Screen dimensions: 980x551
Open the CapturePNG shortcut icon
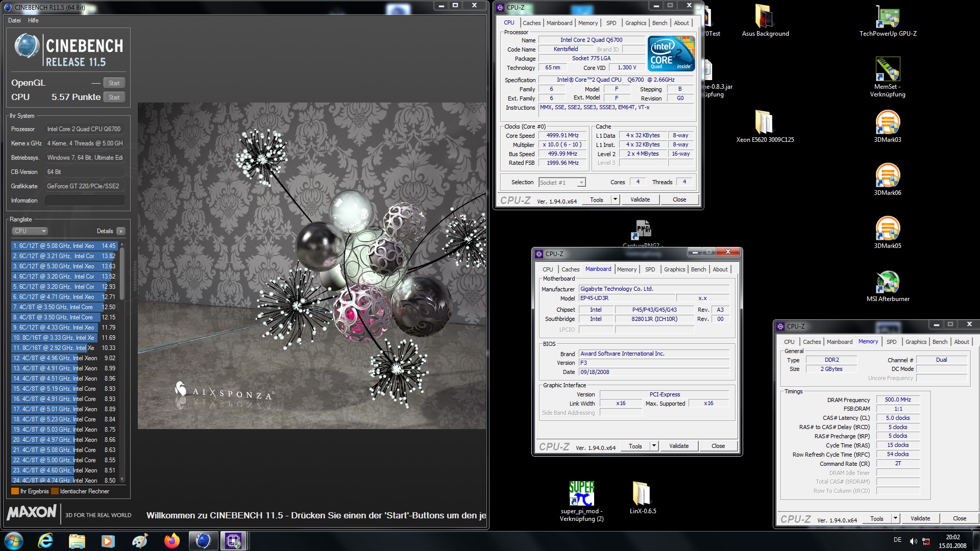pos(643,230)
